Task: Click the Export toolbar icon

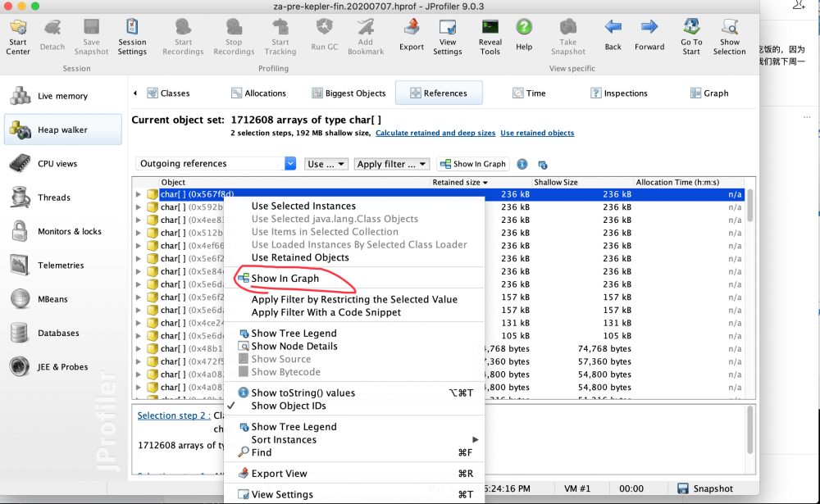Action: tap(412, 37)
